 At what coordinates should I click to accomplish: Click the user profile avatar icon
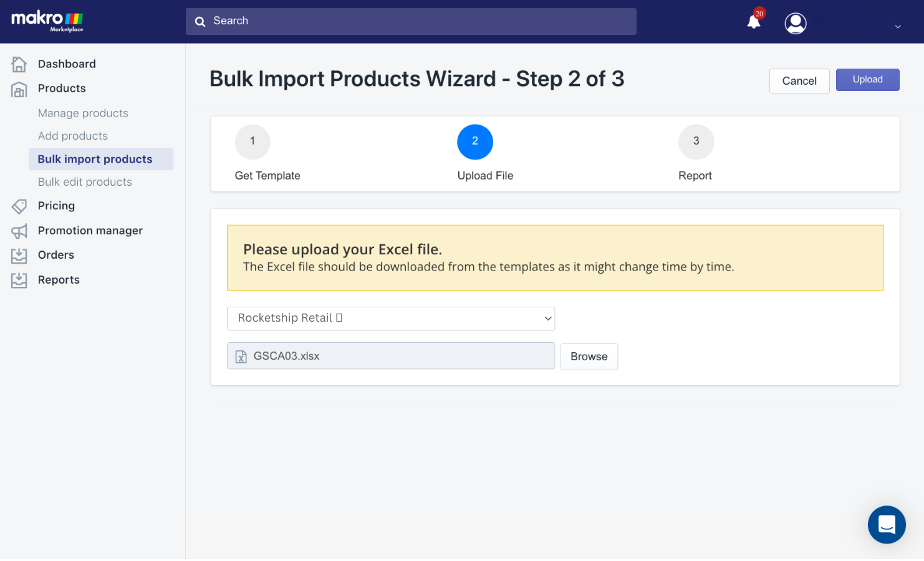pyautogui.click(x=796, y=24)
